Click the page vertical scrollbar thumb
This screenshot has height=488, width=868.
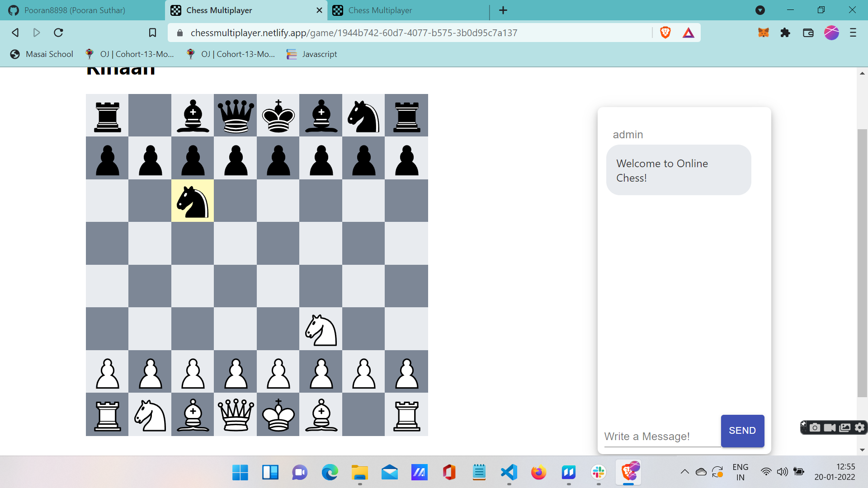pyautogui.click(x=862, y=262)
